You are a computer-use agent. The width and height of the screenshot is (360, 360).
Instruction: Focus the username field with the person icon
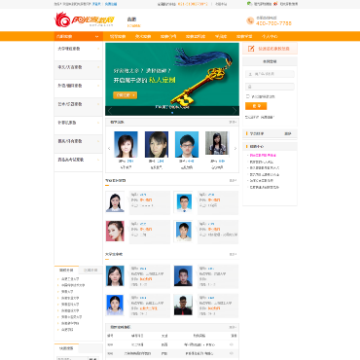[x=270, y=74]
